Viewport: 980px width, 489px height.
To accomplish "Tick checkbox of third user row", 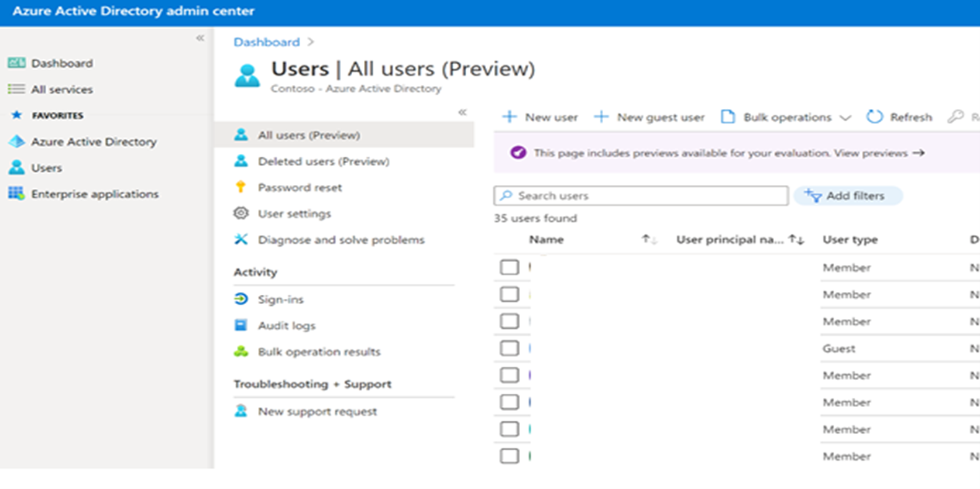I will [509, 321].
